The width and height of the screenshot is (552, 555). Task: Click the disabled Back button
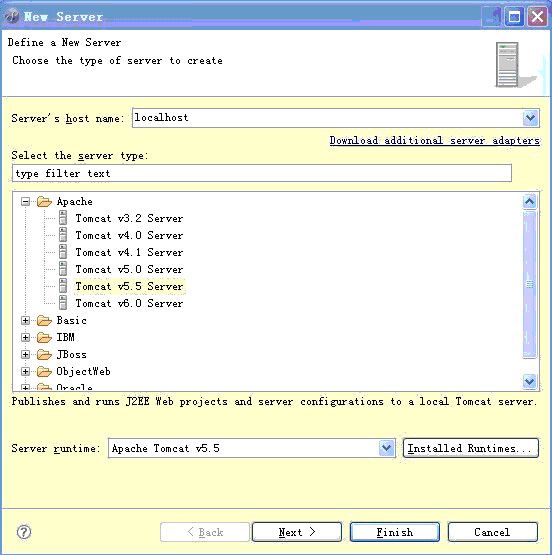coord(205,532)
